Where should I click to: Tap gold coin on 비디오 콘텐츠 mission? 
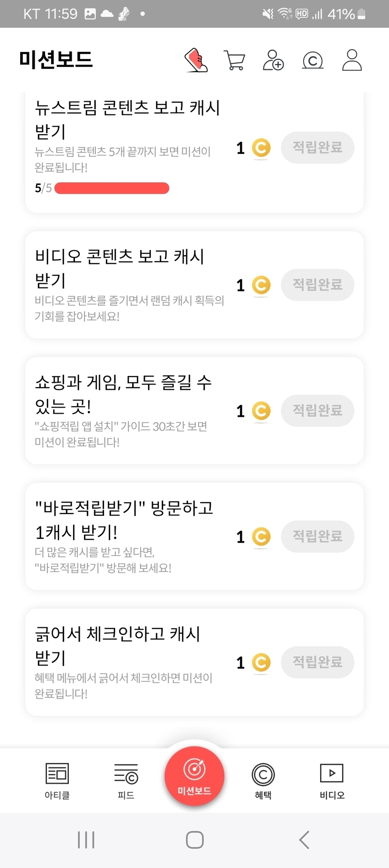click(x=261, y=285)
